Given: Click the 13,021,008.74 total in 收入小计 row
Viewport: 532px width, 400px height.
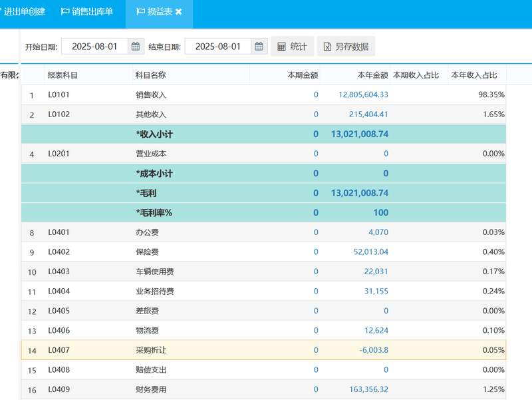Looking at the screenshot, I should (x=360, y=134).
